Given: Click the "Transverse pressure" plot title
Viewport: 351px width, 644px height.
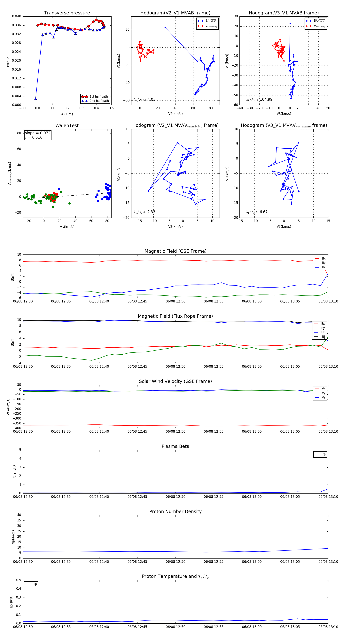Looking at the screenshot, I should click(67, 13).
